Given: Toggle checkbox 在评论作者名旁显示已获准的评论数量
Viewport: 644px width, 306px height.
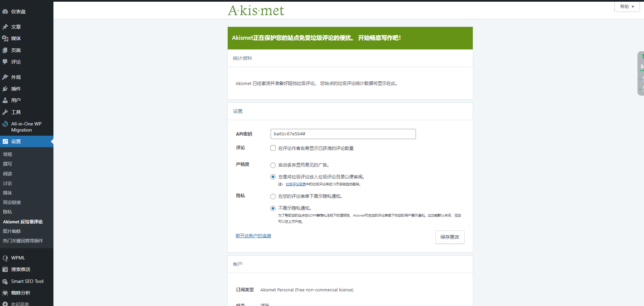Looking at the screenshot, I should 273,148.
